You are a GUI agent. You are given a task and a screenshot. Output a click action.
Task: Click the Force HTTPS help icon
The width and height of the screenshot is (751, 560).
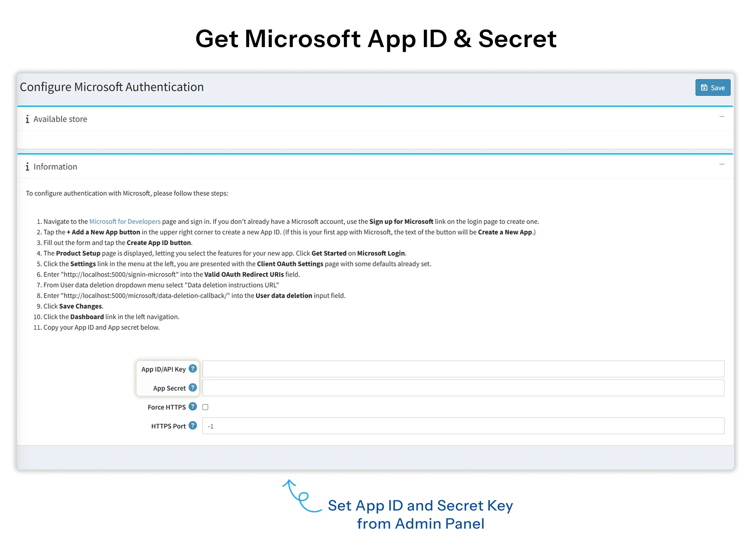click(193, 406)
